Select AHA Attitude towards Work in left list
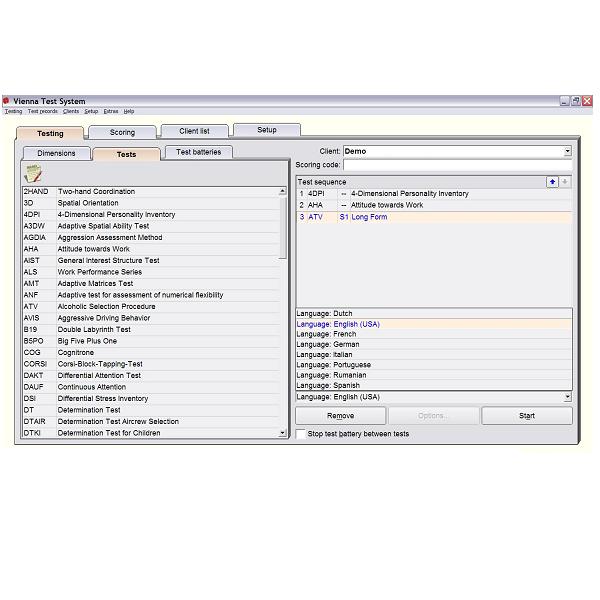This screenshot has width=600, height=600. point(151,249)
